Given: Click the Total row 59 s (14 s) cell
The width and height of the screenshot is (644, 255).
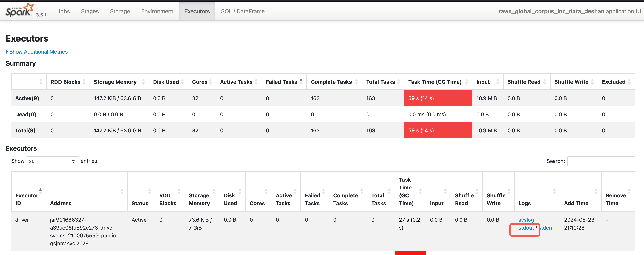Looking at the screenshot, I should [x=438, y=130].
